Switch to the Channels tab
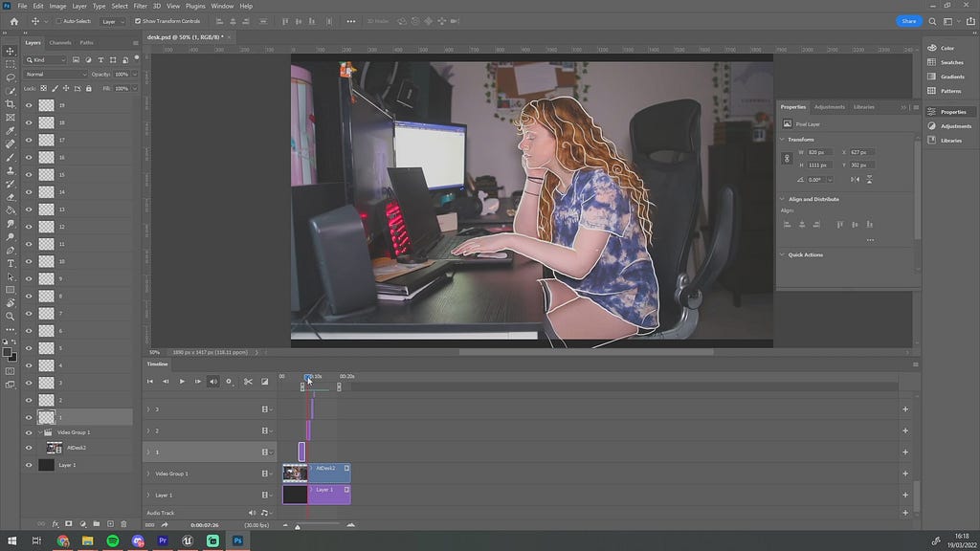The width and height of the screenshot is (980, 551). [x=60, y=42]
